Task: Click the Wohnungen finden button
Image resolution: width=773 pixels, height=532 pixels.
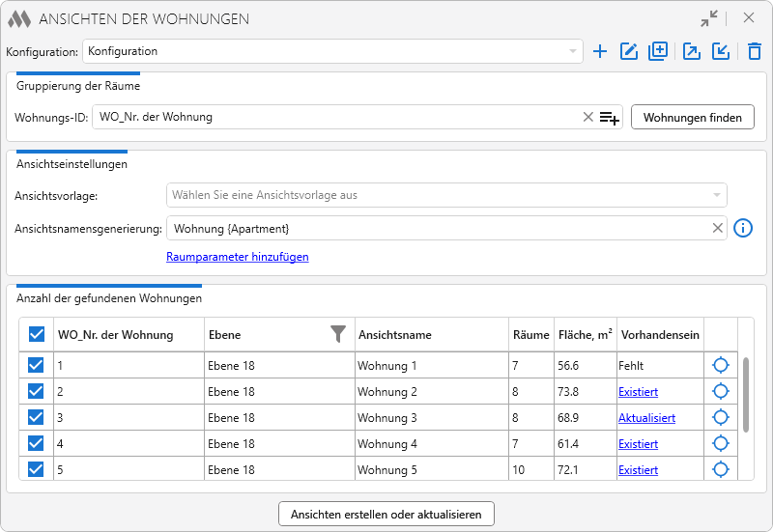Action: (692, 117)
